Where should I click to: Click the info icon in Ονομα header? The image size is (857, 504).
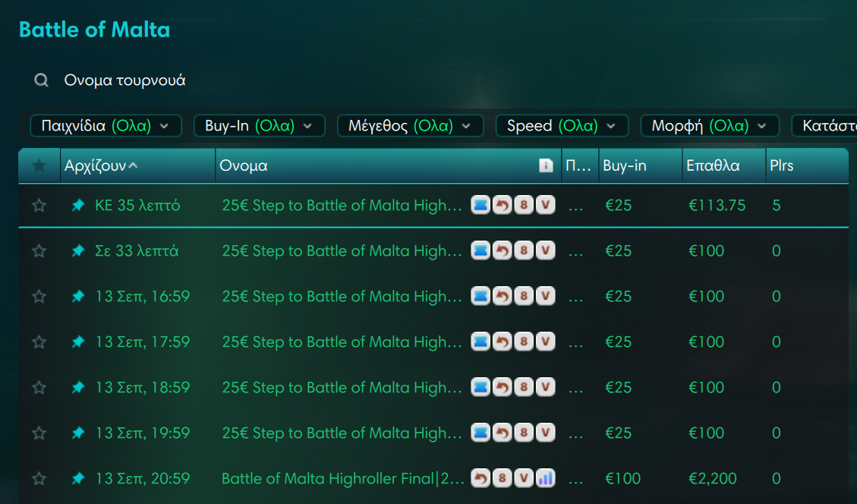(x=546, y=165)
